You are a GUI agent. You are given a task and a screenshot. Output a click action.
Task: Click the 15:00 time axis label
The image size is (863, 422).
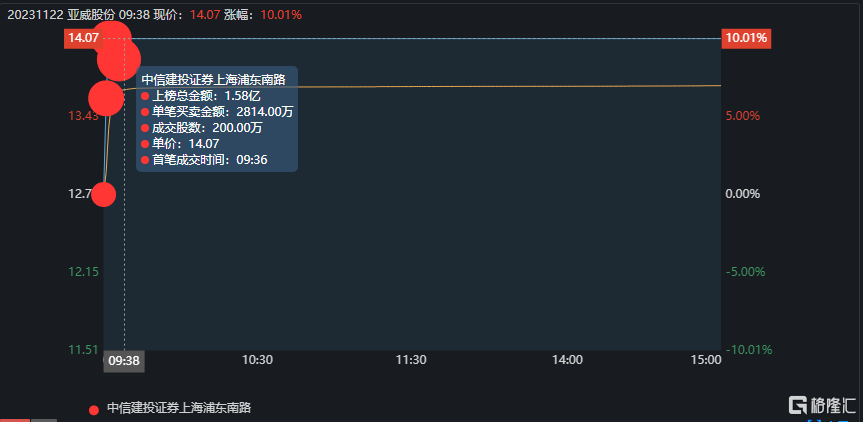click(x=706, y=360)
